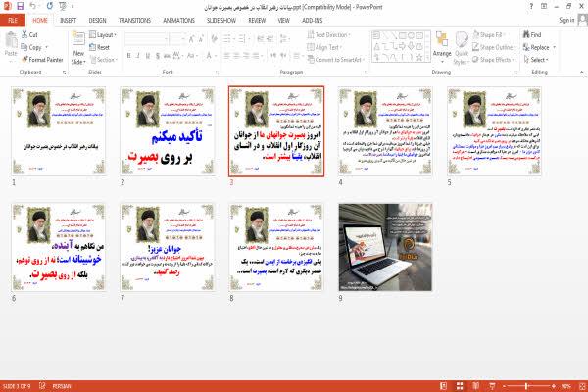The height and width of the screenshot is (392, 588).
Task: Select slide 9 laptop thumbnail
Action: [385, 247]
